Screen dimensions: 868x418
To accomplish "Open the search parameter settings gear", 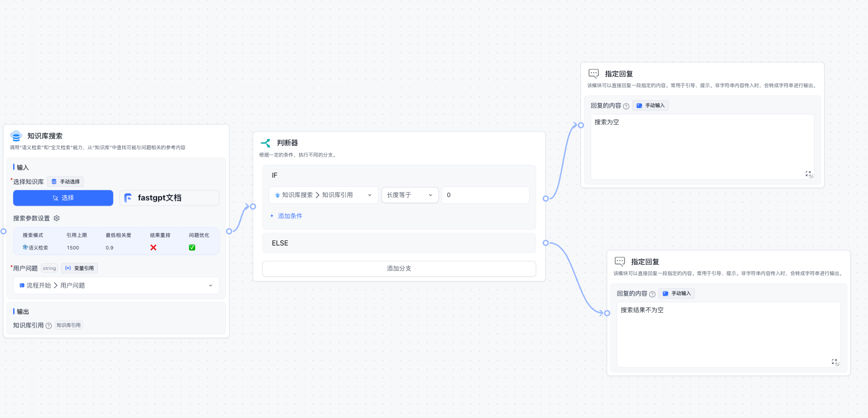I will pyautogui.click(x=57, y=218).
